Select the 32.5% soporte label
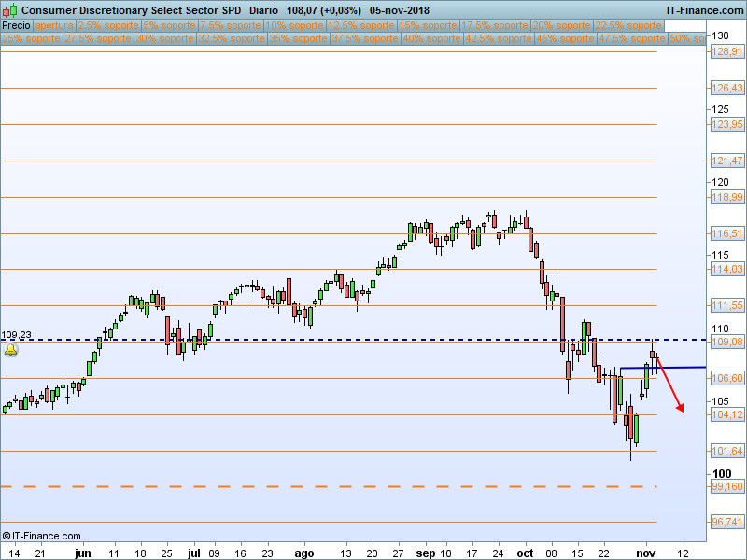747x560 pixels. (232, 38)
